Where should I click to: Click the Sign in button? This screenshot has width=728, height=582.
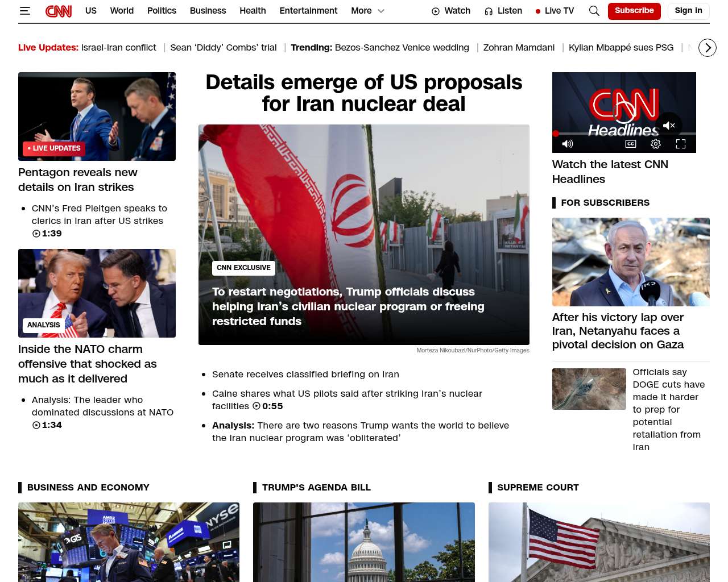[688, 11]
